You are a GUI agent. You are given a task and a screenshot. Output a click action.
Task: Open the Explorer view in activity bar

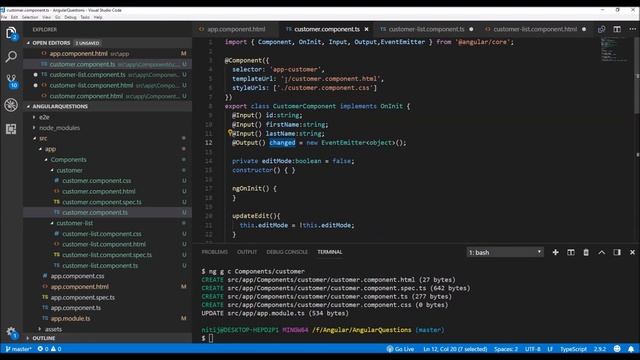11,33
